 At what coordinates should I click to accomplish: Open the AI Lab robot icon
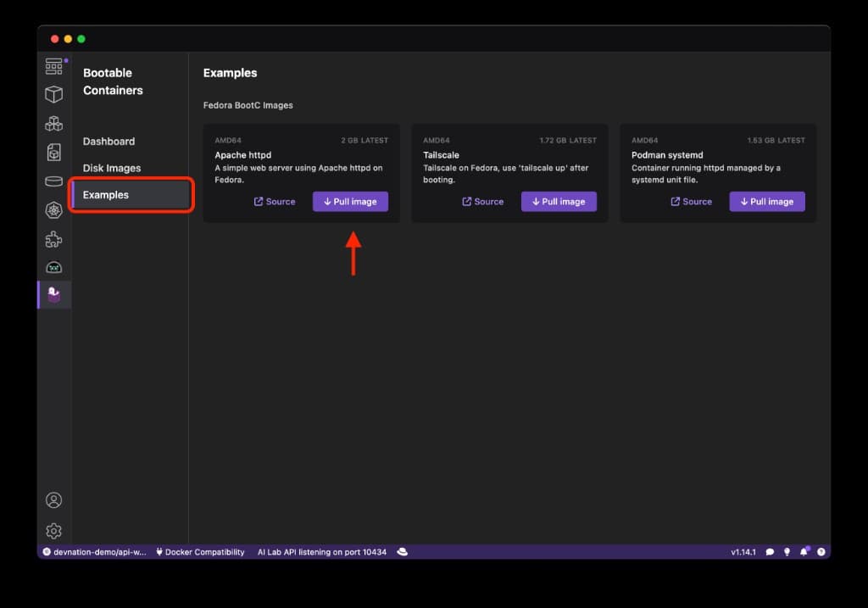pyautogui.click(x=53, y=267)
